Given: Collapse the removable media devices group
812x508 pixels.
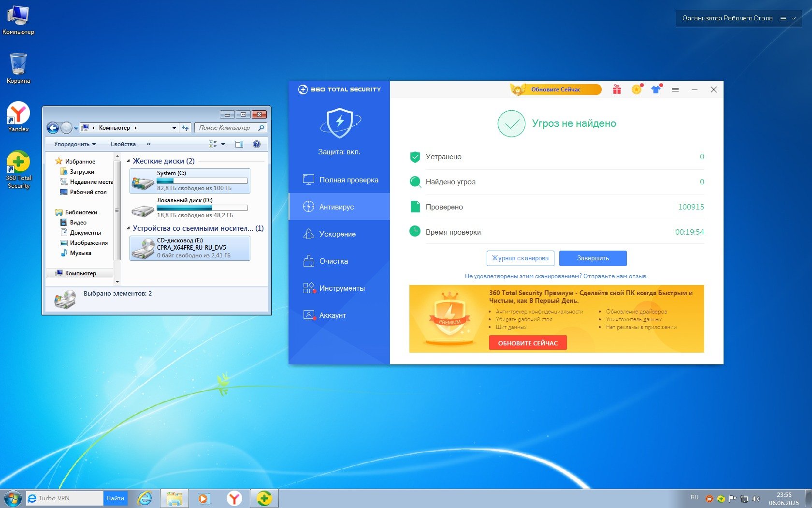Looking at the screenshot, I should point(128,228).
